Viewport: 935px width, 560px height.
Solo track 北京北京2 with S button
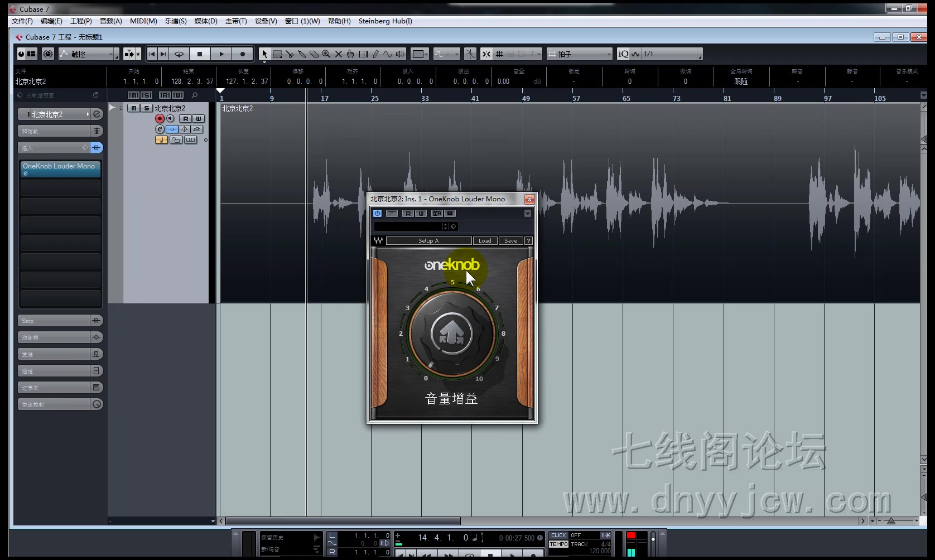point(146,108)
